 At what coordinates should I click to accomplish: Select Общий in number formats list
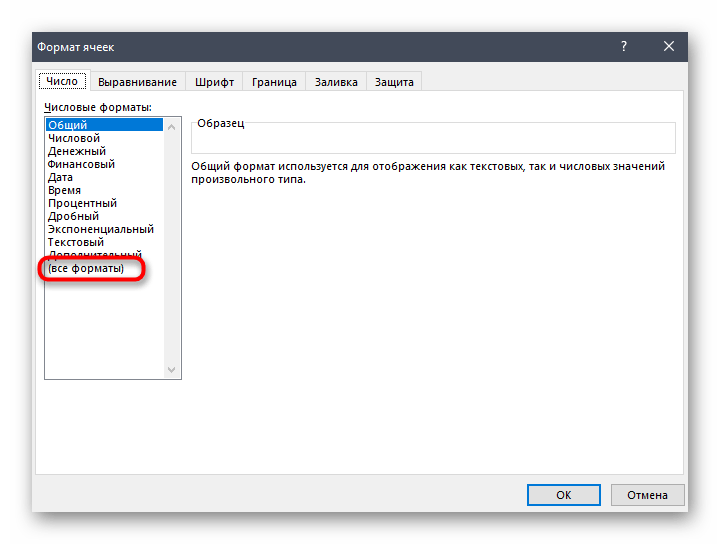(x=104, y=125)
